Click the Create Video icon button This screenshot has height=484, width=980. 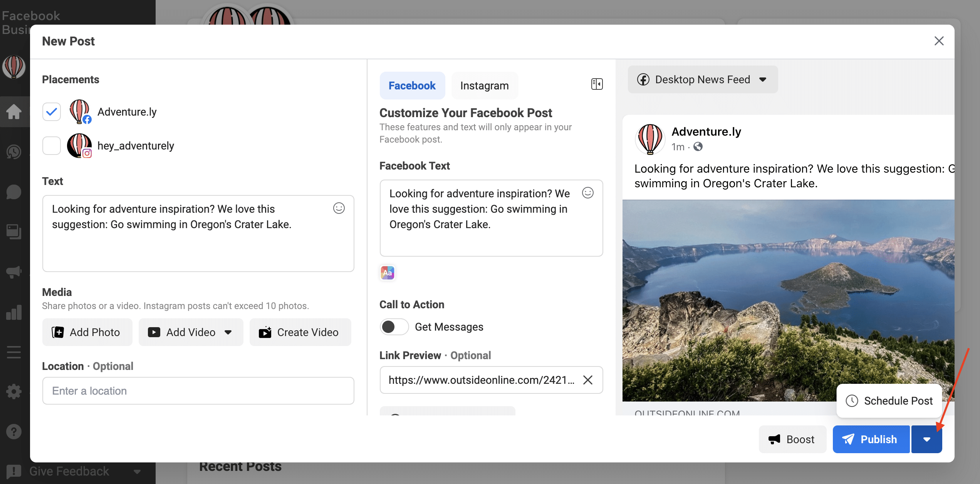point(265,332)
